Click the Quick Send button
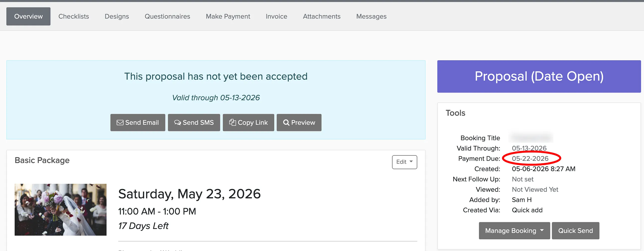This screenshot has height=251, width=644. (575, 231)
